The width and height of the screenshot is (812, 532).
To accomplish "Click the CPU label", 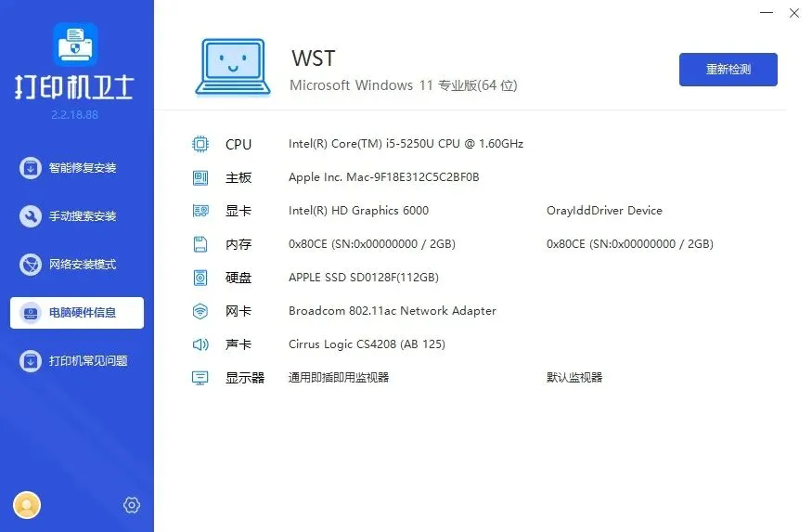I will [x=238, y=144].
